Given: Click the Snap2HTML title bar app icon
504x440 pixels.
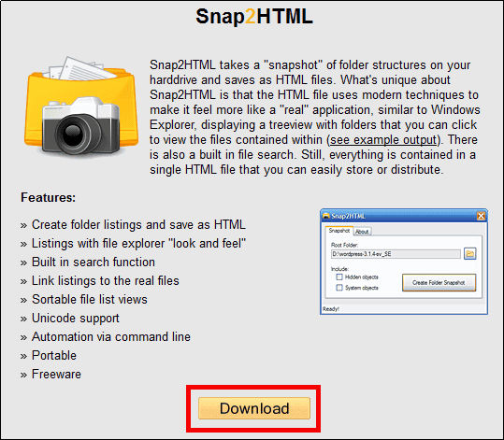Looking at the screenshot, I should point(326,216).
